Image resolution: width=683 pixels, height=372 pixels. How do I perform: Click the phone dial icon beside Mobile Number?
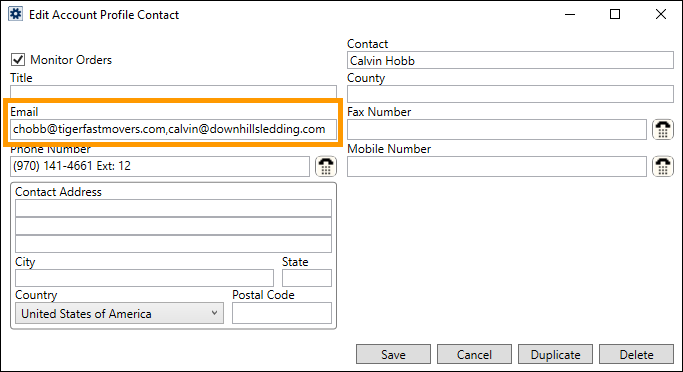[663, 166]
